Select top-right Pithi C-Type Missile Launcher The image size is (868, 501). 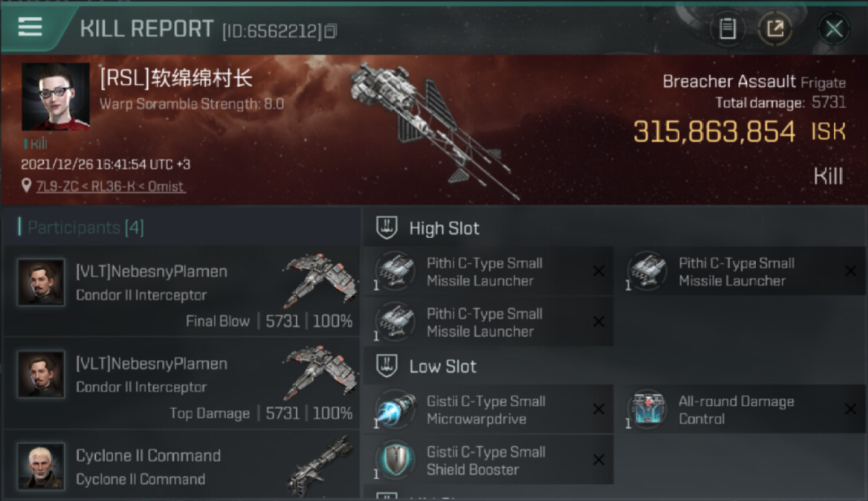(745, 271)
